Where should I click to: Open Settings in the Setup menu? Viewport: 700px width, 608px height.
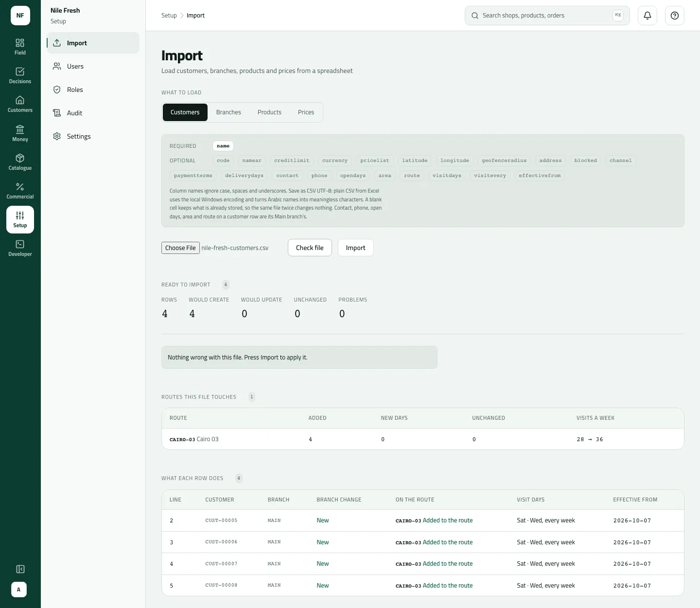(x=93, y=136)
